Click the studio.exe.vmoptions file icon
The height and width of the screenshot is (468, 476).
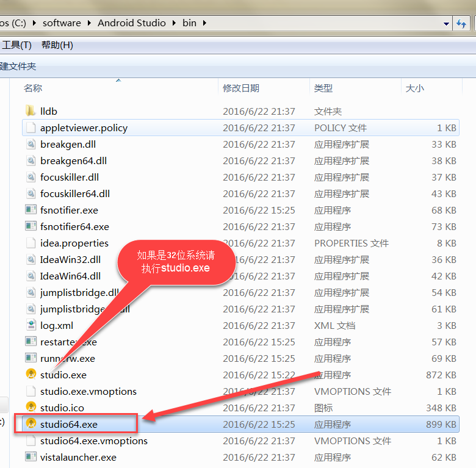[31, 391]
